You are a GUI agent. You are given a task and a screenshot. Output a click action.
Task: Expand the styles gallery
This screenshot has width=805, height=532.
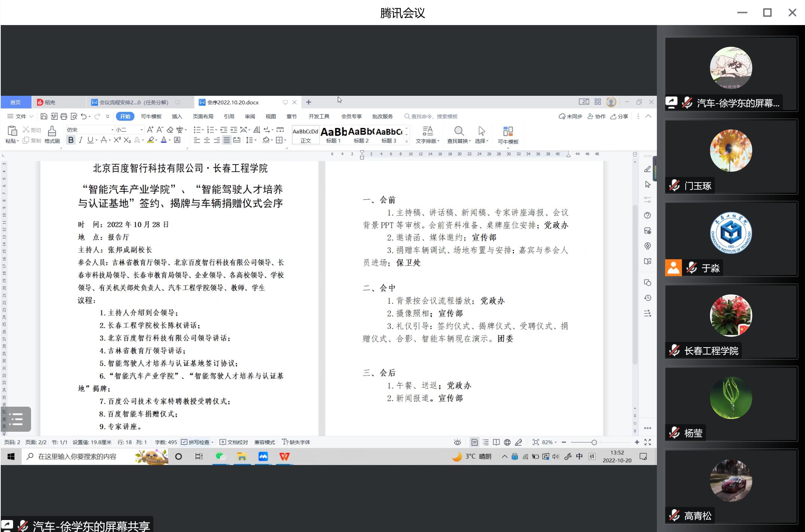pos(407,141)
